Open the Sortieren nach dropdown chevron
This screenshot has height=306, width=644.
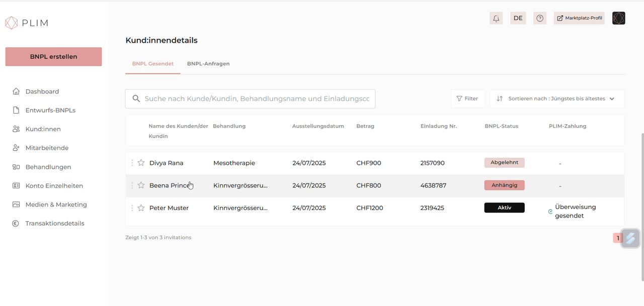click(612, 99)
